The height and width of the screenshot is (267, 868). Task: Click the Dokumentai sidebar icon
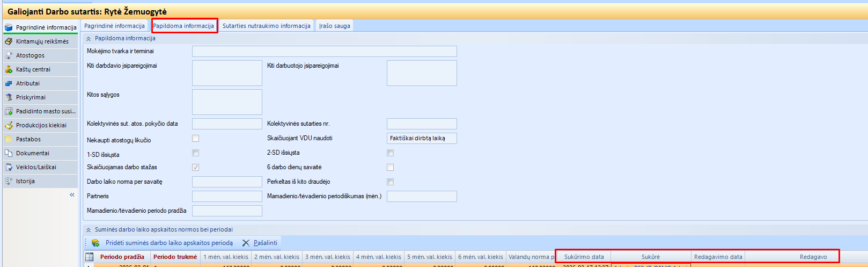click(x=9, y=153)
